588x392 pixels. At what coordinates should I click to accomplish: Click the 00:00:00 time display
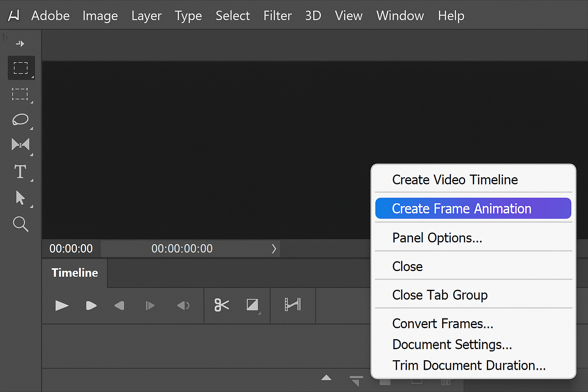pyautogui.click(x=71, y=249)
